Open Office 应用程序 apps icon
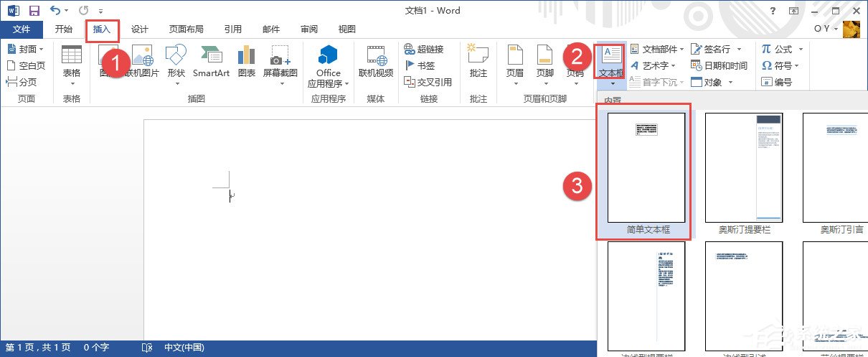868x357 pixels. tap(329, 56)
